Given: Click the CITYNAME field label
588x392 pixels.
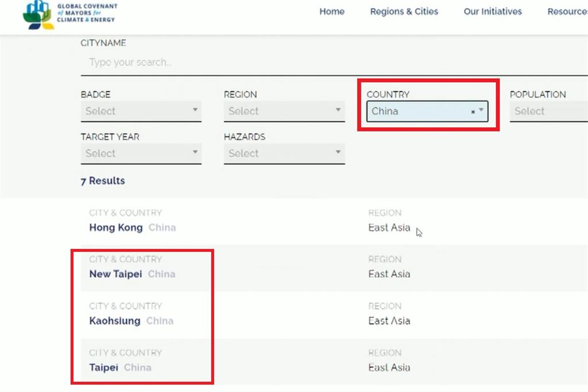Looking at the screenshot, I should click(x=103, y=43).
